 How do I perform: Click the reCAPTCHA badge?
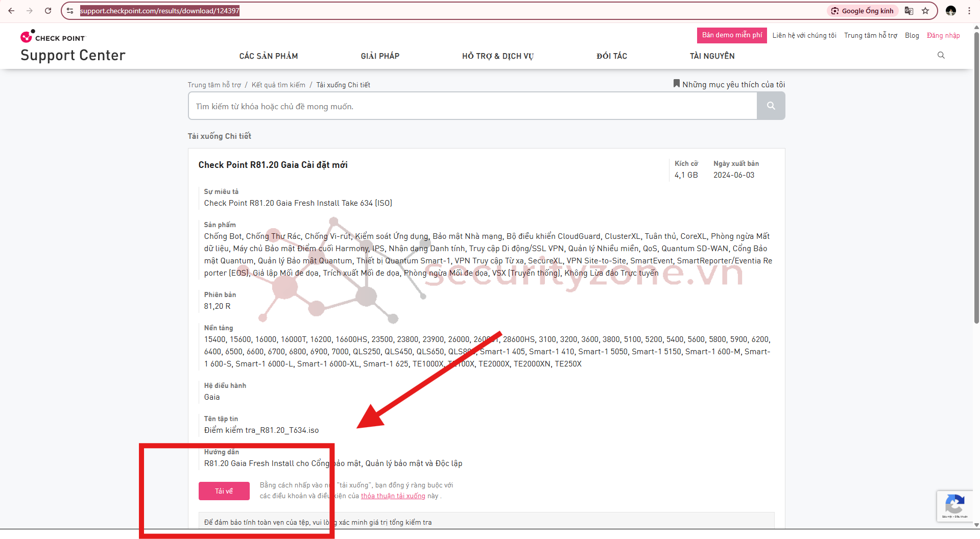click(x=954, y=506)
